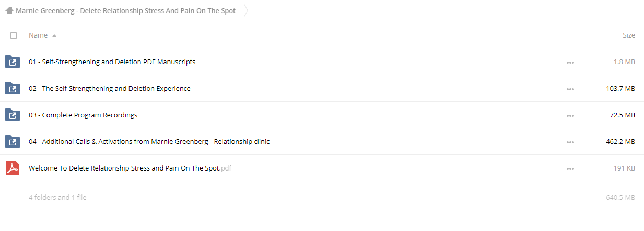
Task: Sort by Name column arrow
Action: pyautogui.click(x=54, y=35)
